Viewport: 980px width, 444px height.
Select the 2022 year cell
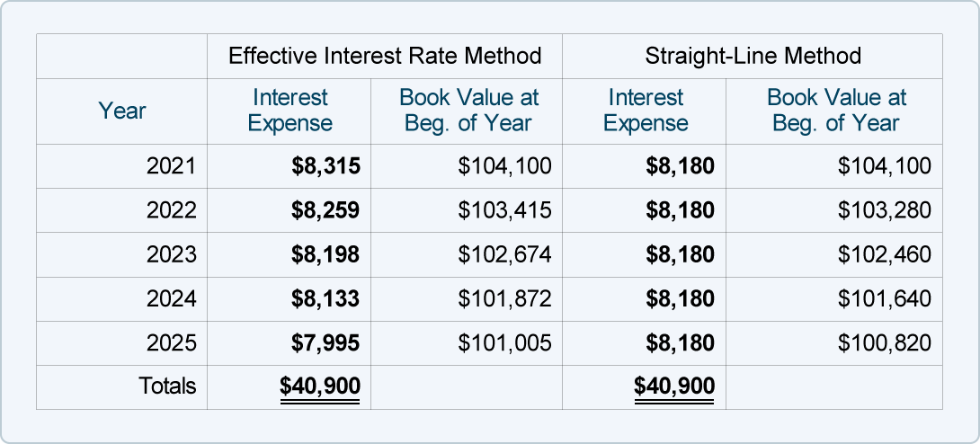click(171, 210)
